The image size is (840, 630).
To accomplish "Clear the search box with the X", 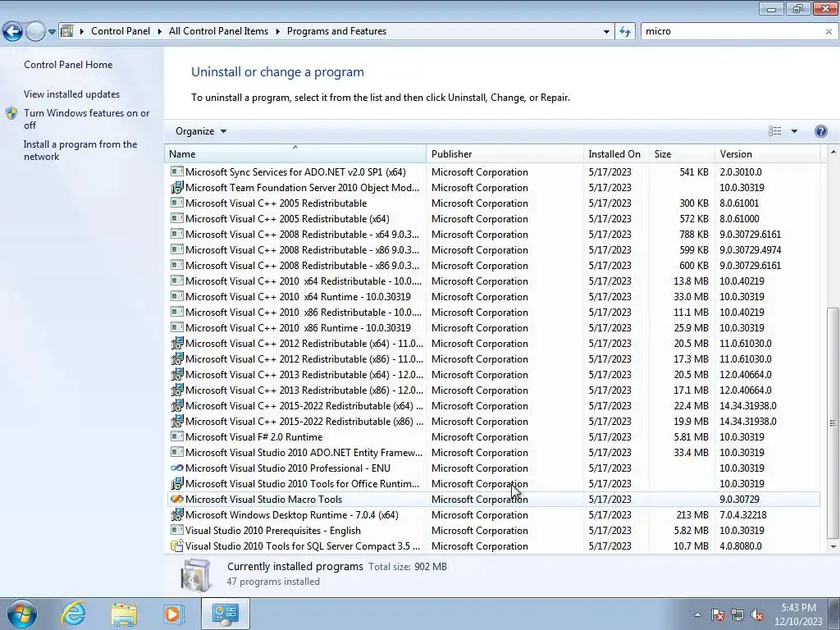I will [x=829, y=32].
